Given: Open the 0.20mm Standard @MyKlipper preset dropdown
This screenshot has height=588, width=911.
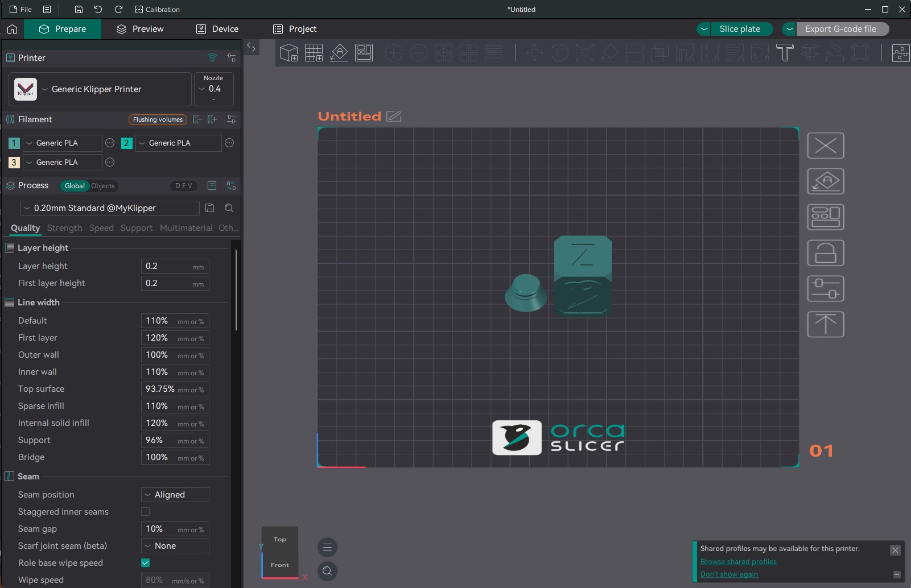Looking at the screenshot, I should click(110, 208).
